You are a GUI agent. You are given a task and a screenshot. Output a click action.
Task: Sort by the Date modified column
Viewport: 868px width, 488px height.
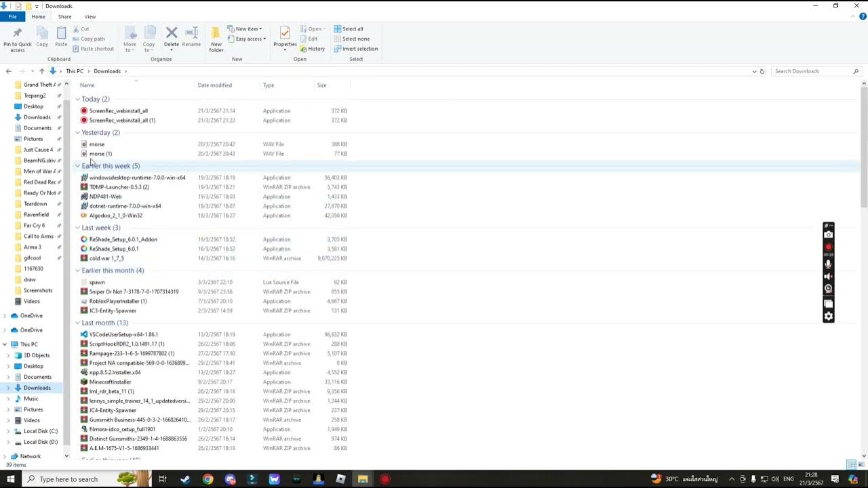click(215, 85)
